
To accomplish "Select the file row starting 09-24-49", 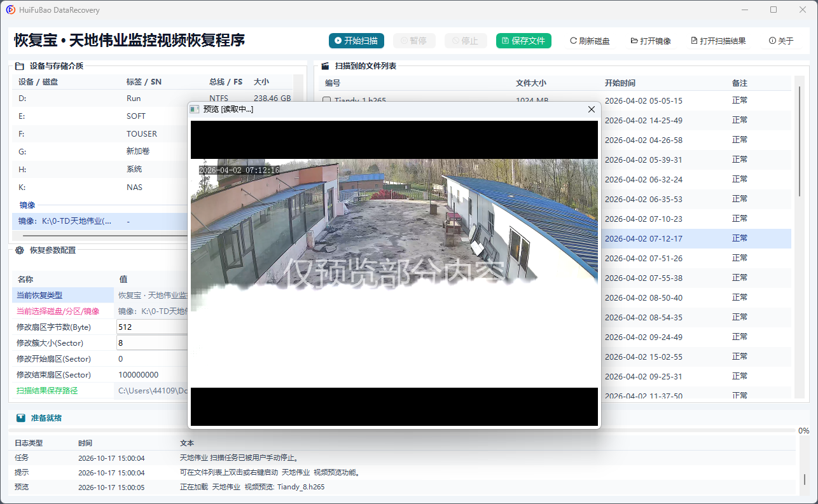I will click(696, 337).
